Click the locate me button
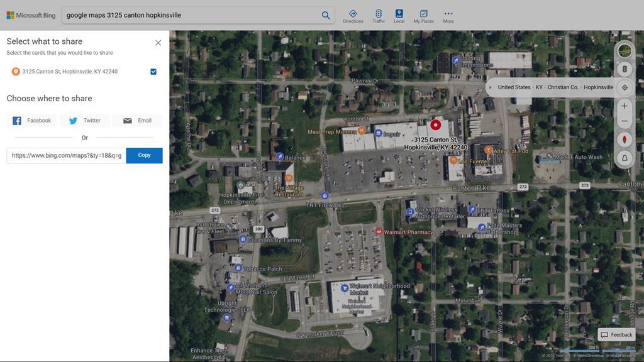 coord(625,87)
